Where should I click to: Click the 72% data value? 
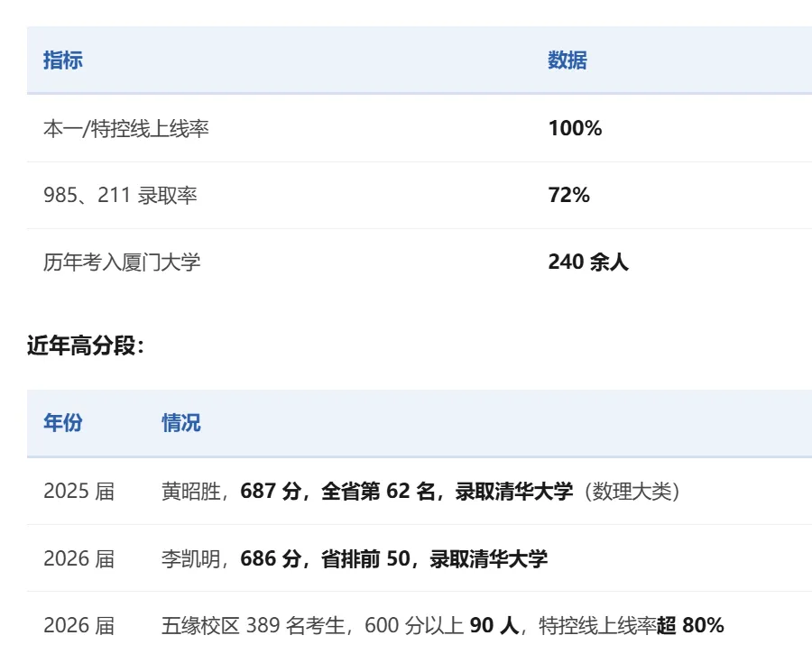568,195
